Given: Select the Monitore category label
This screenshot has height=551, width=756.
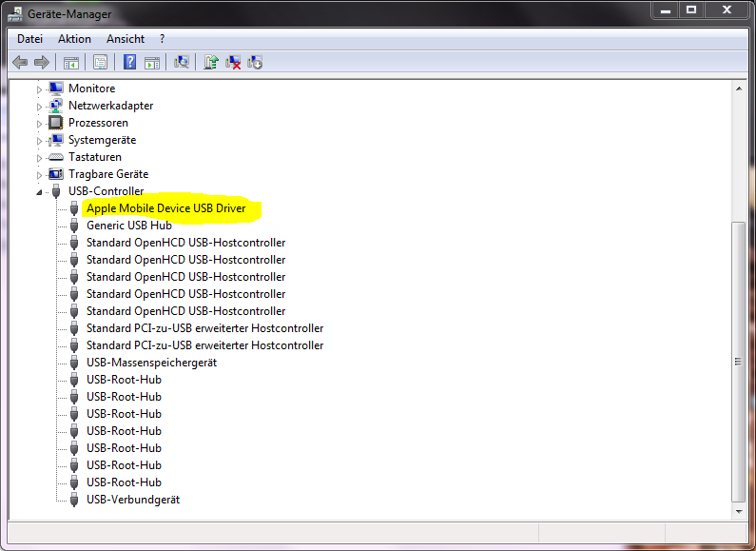Looking at the screenshot, I should 91,89.
